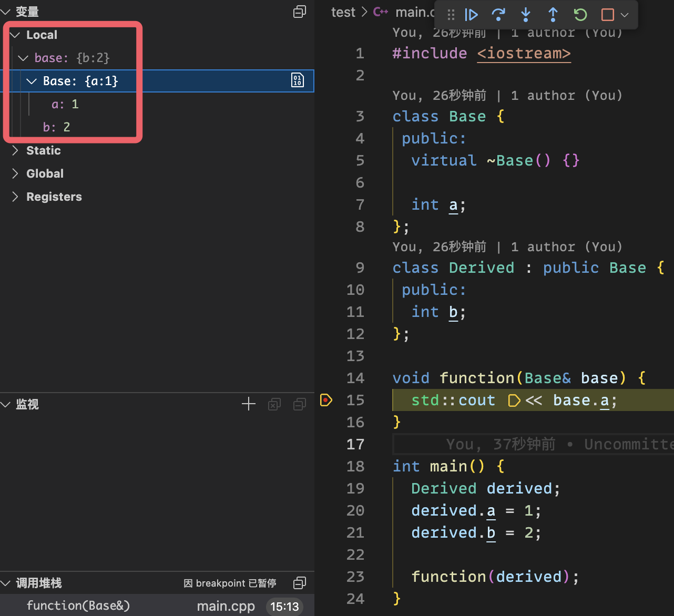
Task: Collapse the 变量 section
Action: click(x=5, y=12)
